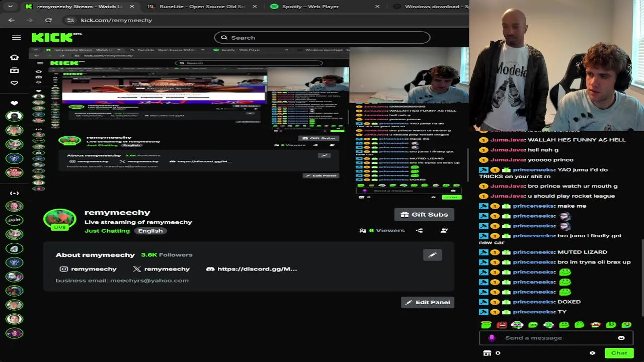Click the share icon beside Viewers
The width and height of the screenshot is (644, 362).
(419, 231)
